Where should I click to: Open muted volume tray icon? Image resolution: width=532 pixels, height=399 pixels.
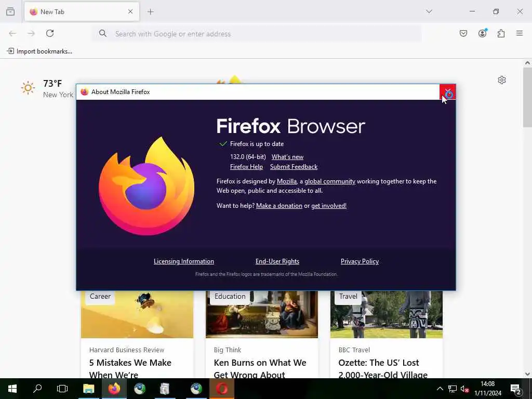(465, 389)
